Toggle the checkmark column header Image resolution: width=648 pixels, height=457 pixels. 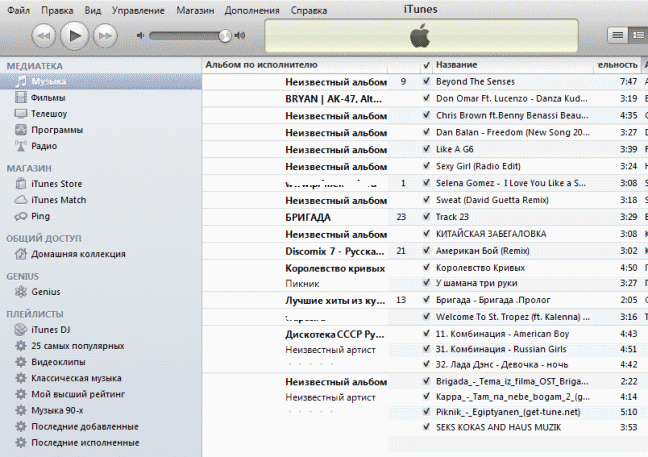click(426, 65)
